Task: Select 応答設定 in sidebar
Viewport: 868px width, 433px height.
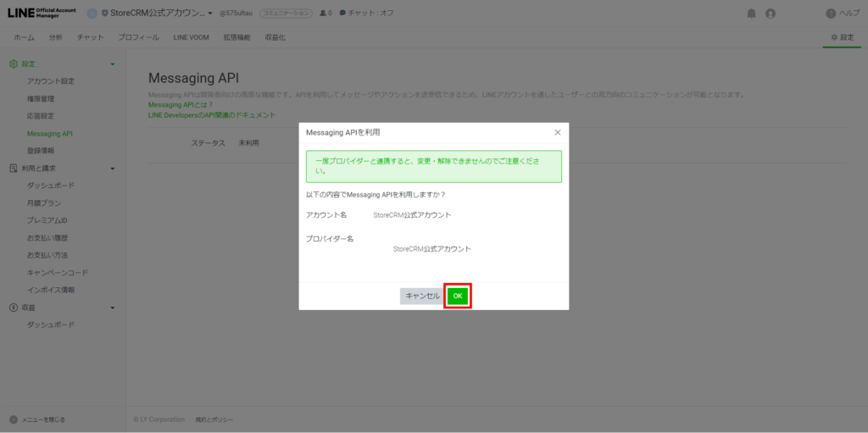Action: (41, 116)
